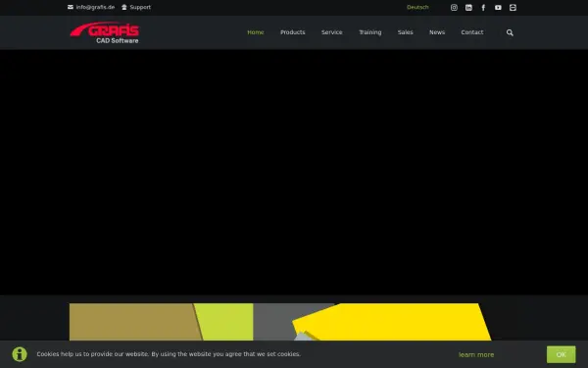Open the Facebook icon link
Image resolution: width=588 pixels, height=368 pixels.
(483, 8)
